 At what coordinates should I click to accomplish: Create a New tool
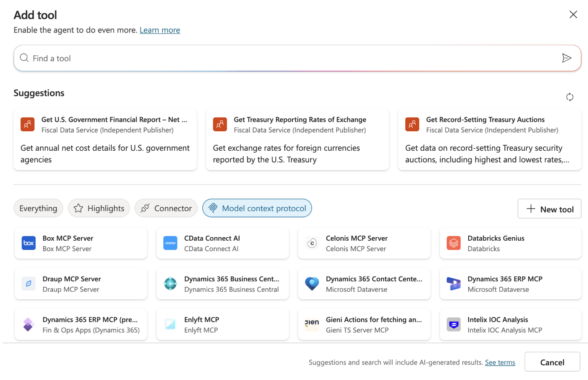(549, 209)
